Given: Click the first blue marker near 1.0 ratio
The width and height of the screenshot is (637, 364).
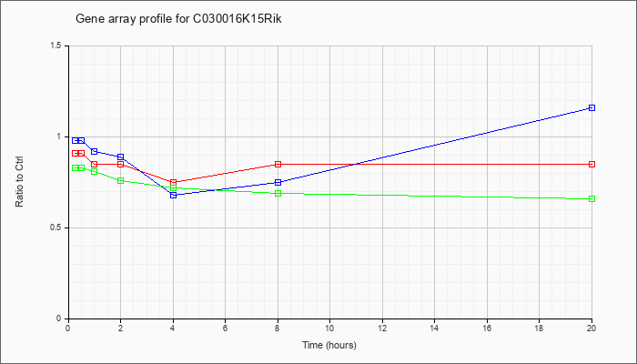Looking at the screenshot, I should tap(76, 140).
